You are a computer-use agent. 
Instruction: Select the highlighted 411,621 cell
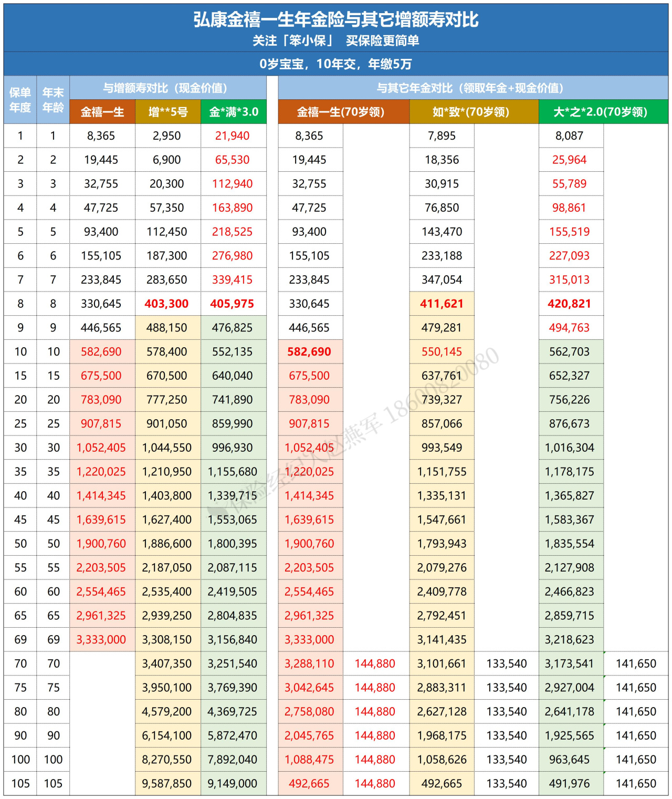442,304
